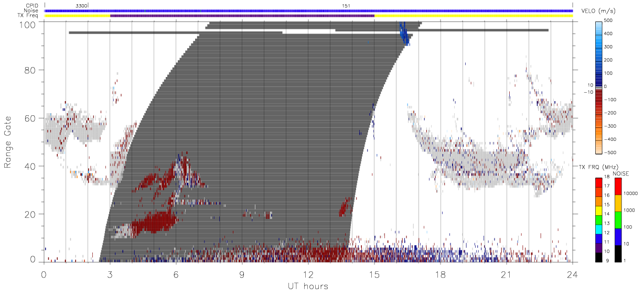644x297 pixels.
Task: Click the −10 threshold label on velocity scale
Action: (x=588, y=92)
